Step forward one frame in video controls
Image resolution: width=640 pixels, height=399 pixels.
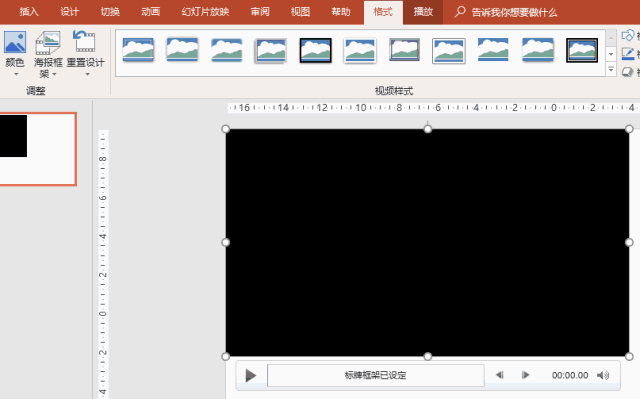tap(525, 375)
